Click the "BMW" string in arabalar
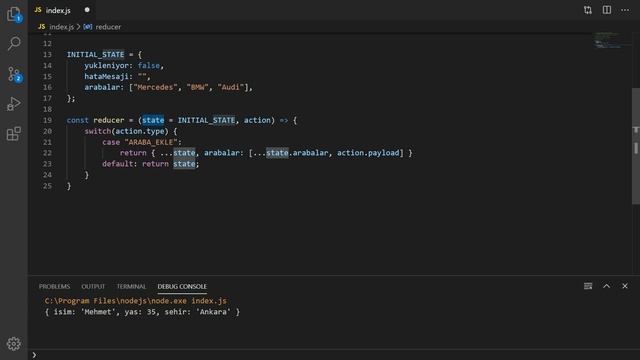This screenshot has width=640, height=360. coord(198,87)
